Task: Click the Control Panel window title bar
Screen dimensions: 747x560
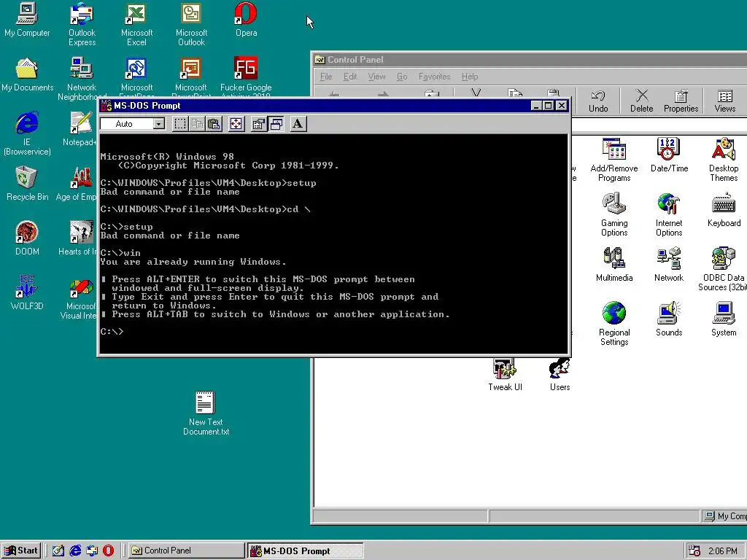Action: point(530,60)
